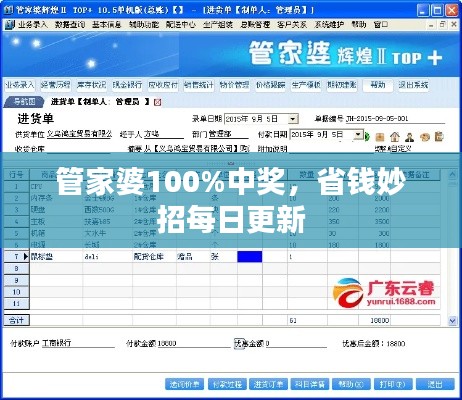Click the 打印(P) button
The image size is (462, 400).
click(393, 384)
